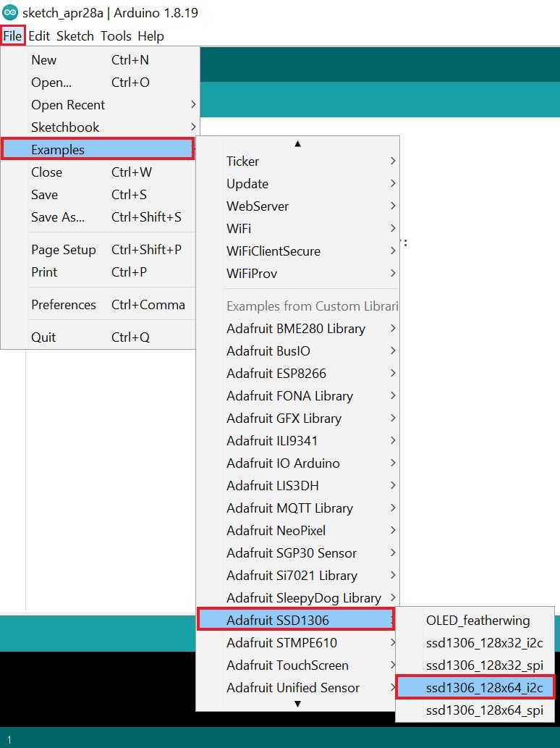Expand Adafruit BME280 Library examples
This screenshot has height=748, width=560.
[x=297, y=329]
